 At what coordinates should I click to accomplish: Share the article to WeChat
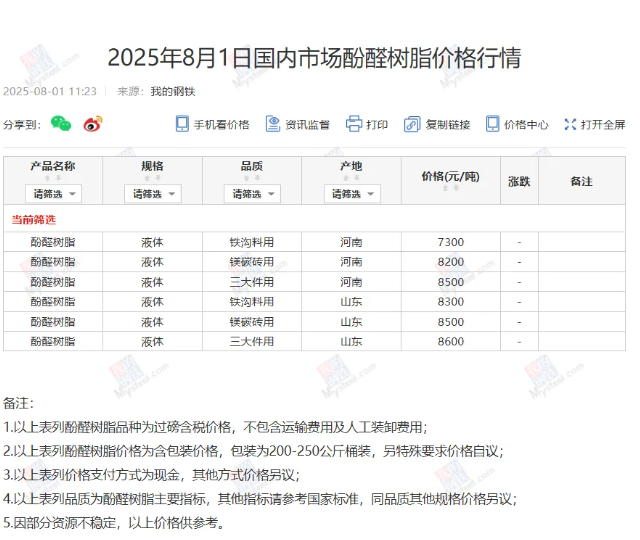click(x=62, y=124)
